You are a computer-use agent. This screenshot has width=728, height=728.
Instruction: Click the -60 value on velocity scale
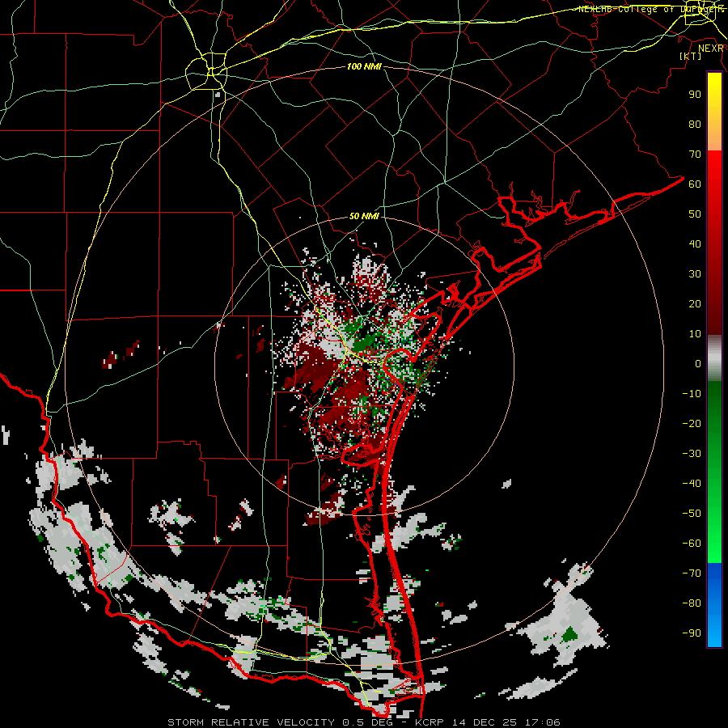tap(692, 544)
